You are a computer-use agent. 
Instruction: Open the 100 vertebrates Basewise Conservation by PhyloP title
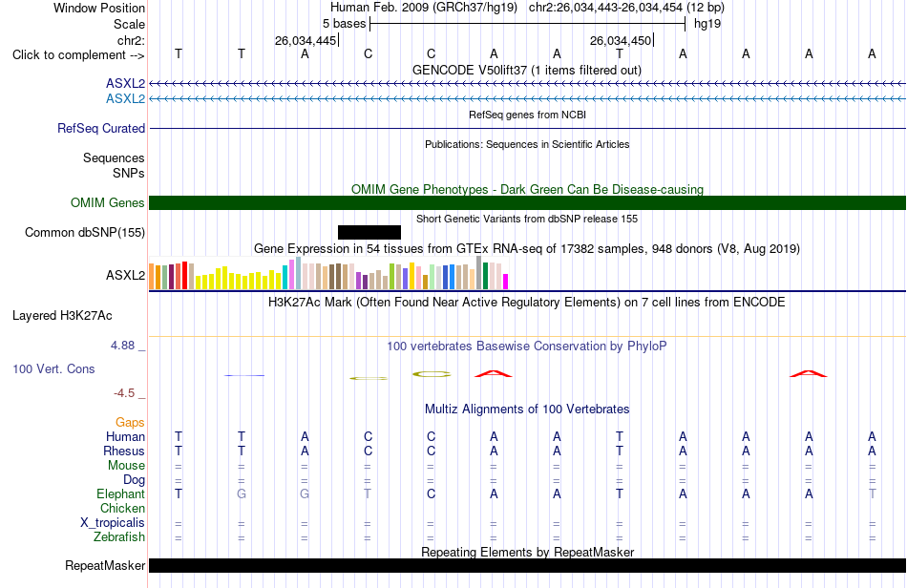coord(527,346)
